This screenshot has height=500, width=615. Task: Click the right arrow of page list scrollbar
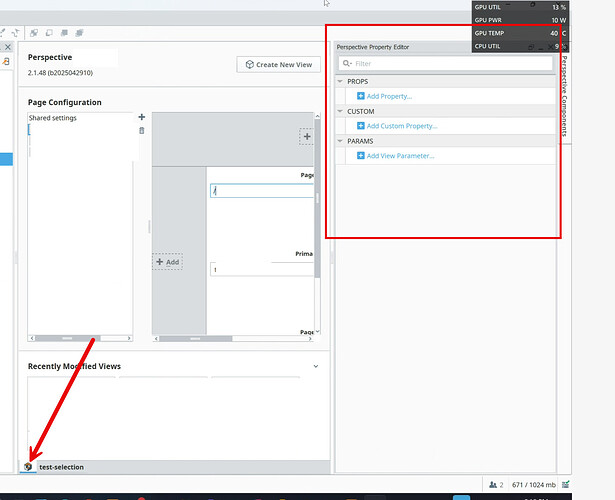(x=129, y=338)
